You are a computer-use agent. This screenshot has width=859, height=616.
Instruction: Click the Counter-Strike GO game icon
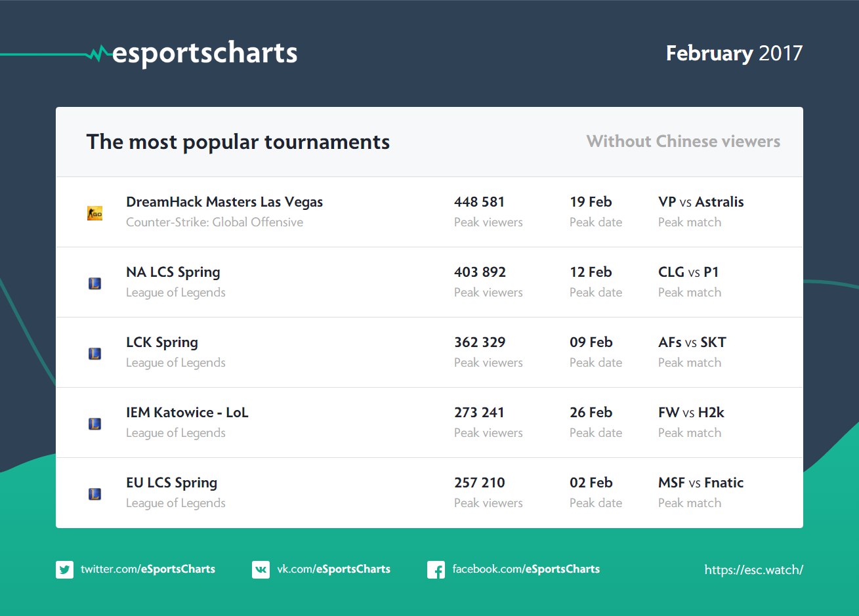pyautogui.click(x=95, y=213)
